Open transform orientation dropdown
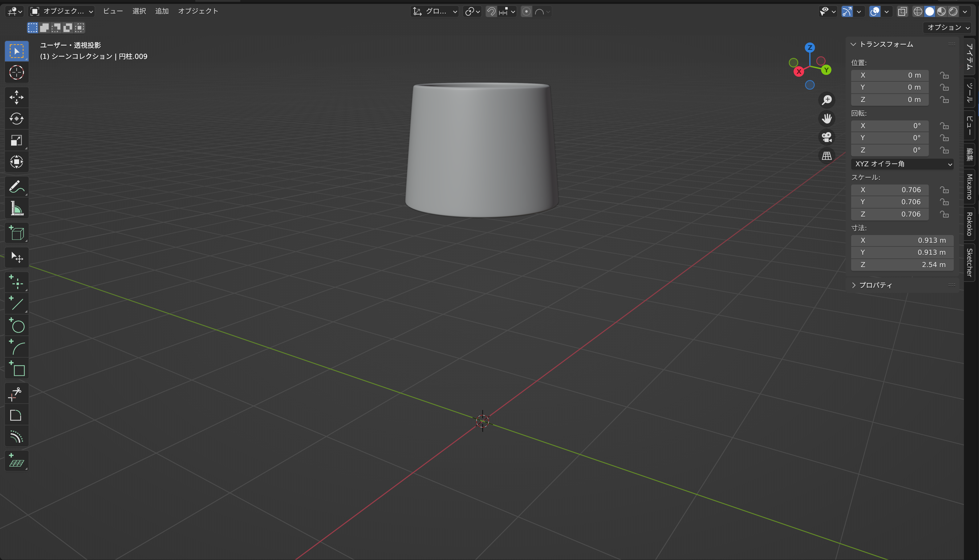979x560 pixels. tap(435, 11)
